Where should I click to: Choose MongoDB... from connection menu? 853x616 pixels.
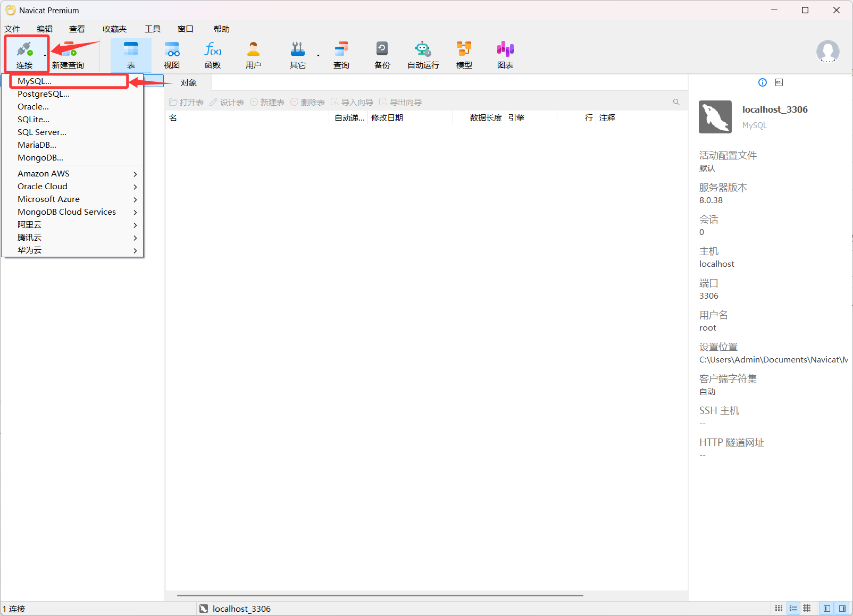(x=73, y=158)
